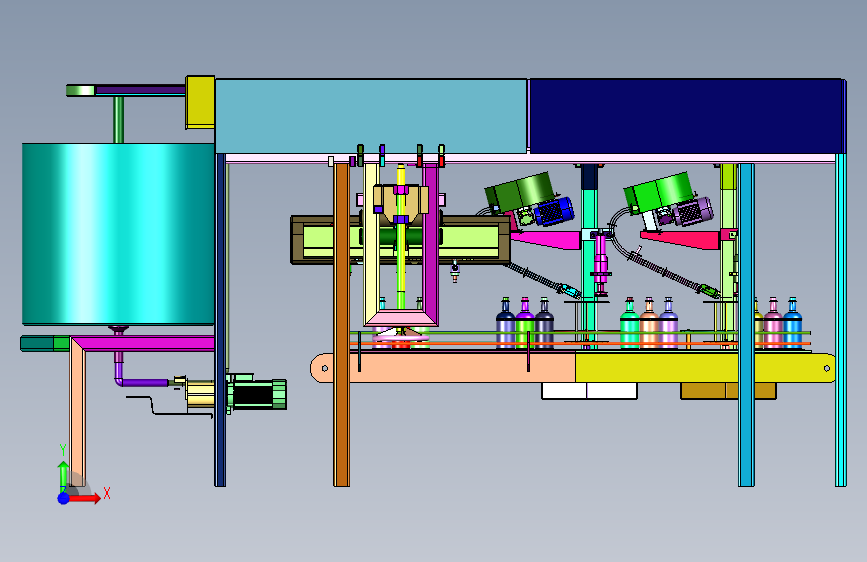Select the dark navy leg beside the tank
Screen dimensions: 867x562
(220, 320)
